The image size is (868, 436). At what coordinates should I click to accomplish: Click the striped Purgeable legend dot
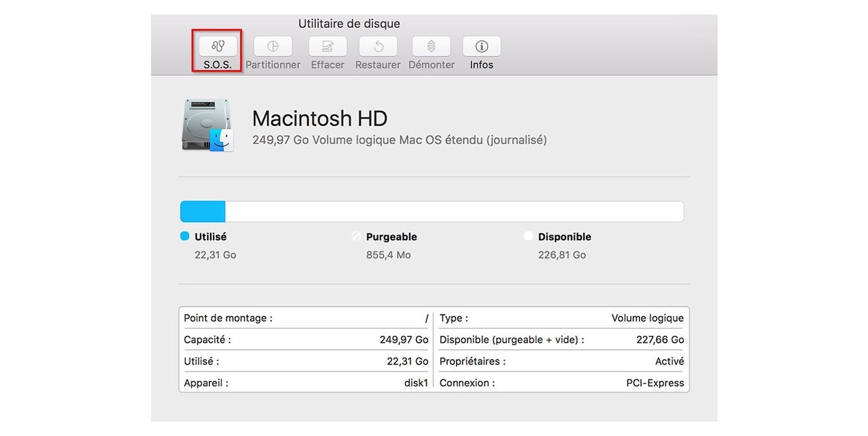tap(356, 236)
